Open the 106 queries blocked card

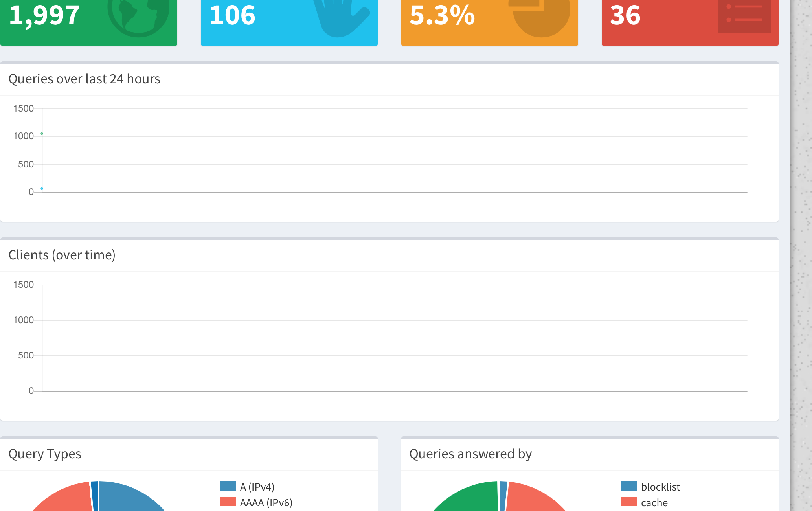289,22
